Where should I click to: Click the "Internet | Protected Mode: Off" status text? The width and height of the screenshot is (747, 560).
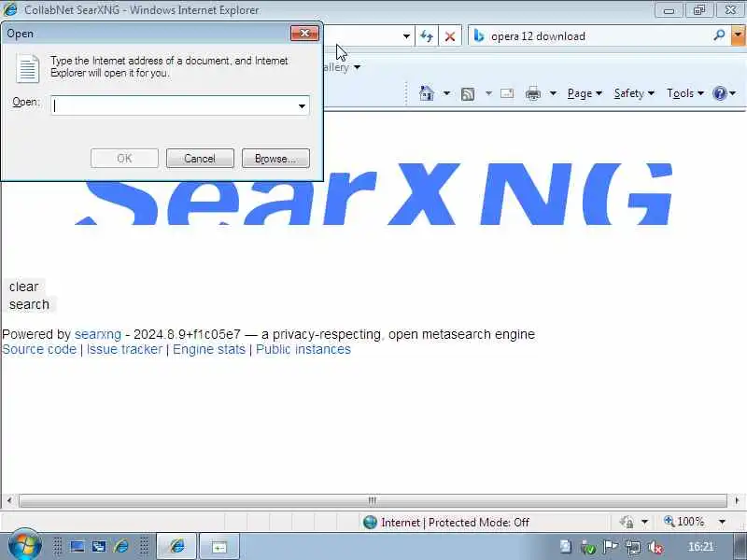(455, 523)
